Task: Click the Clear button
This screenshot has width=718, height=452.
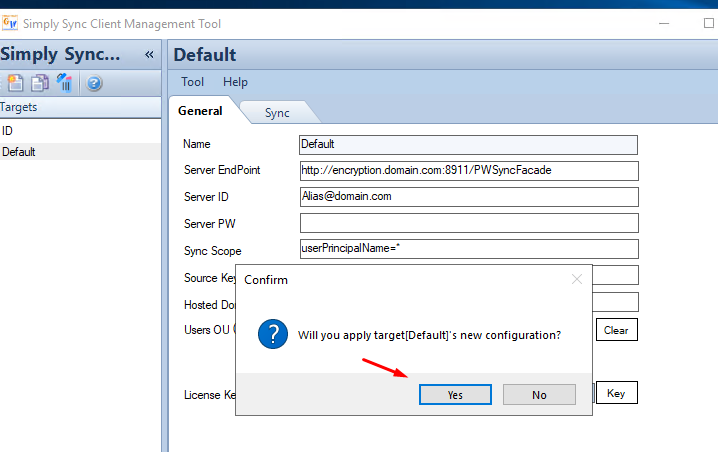Action: pos(616,330)
